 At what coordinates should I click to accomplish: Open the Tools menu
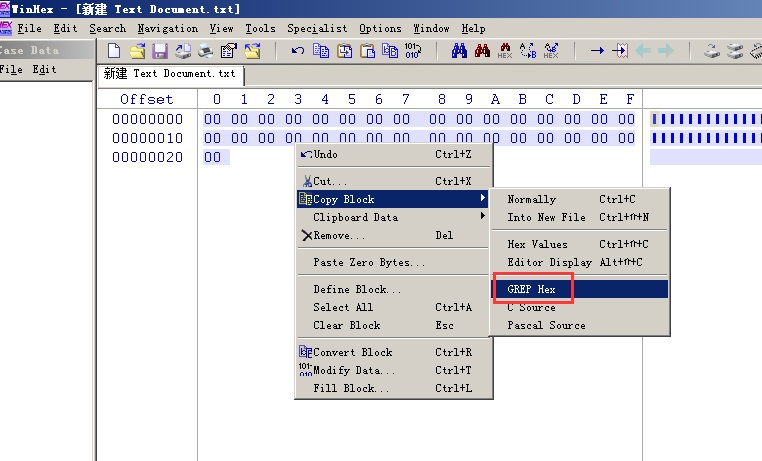tap(260, 29)
